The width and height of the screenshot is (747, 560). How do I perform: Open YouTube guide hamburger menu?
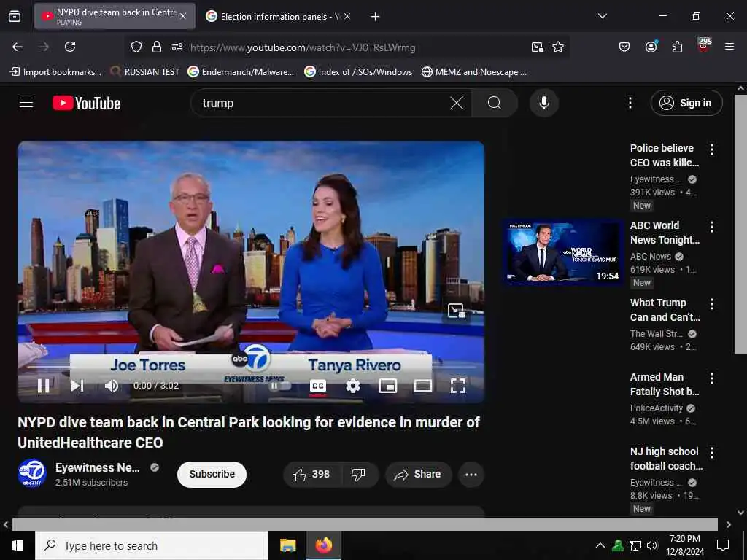[26, 103]
